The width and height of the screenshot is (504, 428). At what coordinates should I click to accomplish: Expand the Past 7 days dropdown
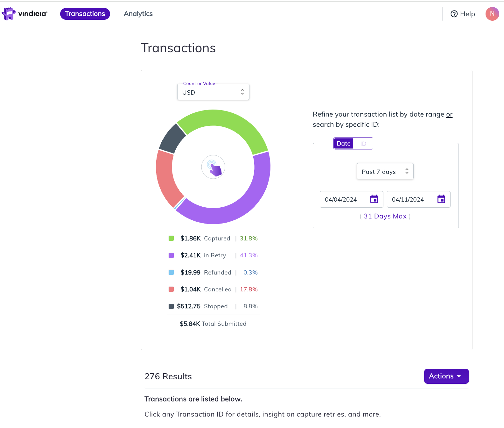point(385,171)
